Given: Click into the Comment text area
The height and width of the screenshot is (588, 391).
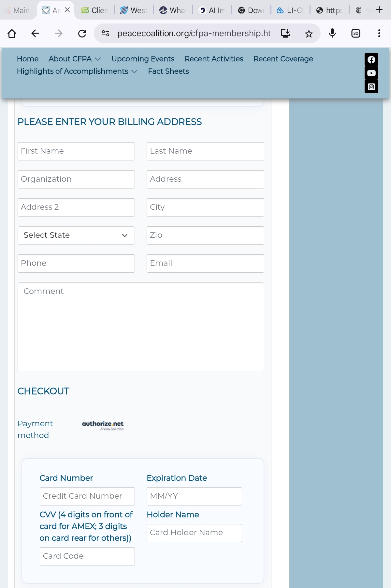Looking at the screenshot, I should [x=141, y=326].
